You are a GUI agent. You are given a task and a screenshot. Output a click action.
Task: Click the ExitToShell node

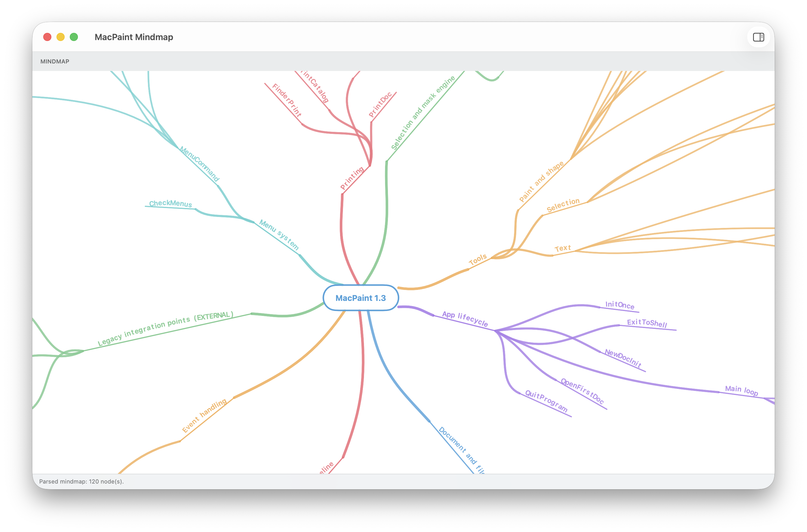coord(647,323)
